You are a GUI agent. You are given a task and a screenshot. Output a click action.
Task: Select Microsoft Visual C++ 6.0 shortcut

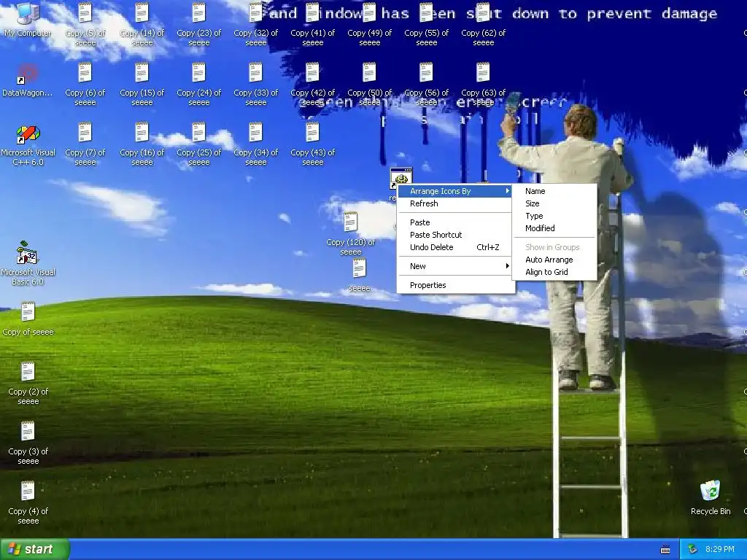click(x=28, y=145)
